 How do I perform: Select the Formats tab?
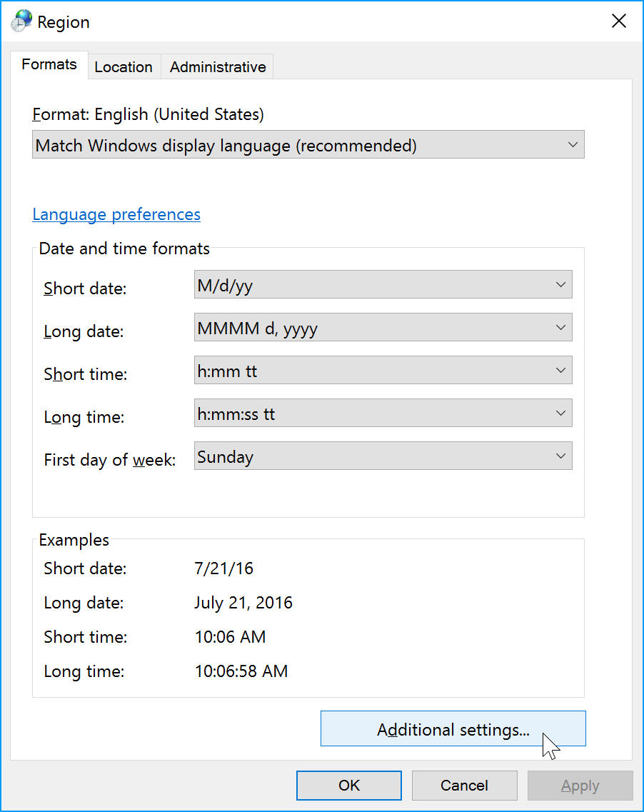(49, 64)
